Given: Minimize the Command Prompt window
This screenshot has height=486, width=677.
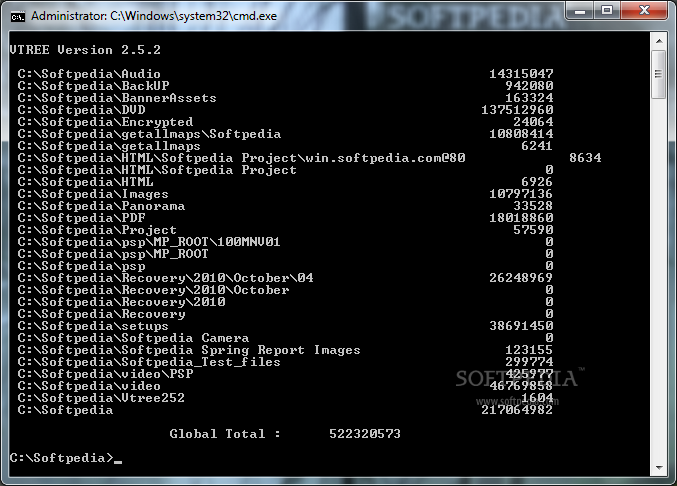Looking at the screenshot, I should pyautogui.click(x=580, y=10).
